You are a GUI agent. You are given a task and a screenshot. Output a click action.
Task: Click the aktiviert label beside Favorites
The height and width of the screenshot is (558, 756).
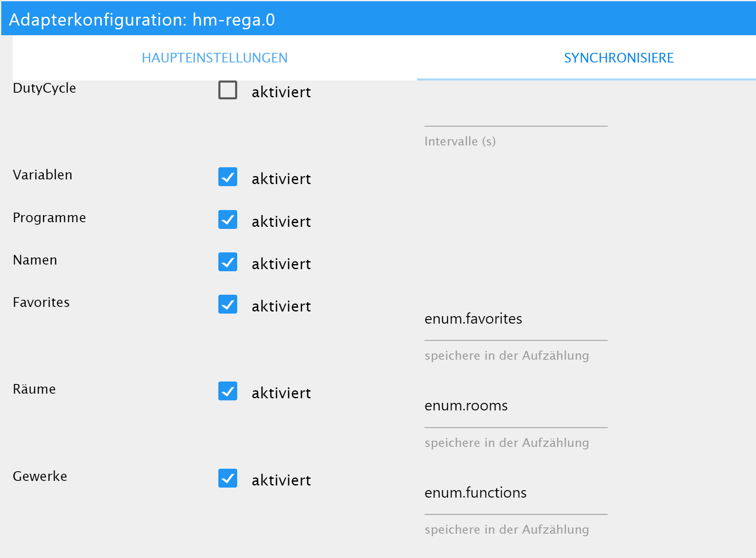(x=281, y=306)
